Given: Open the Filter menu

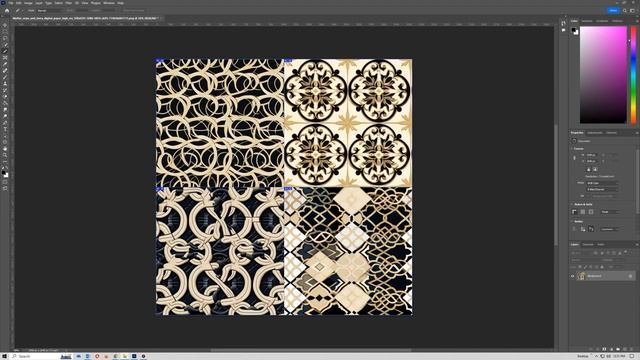Looking at the screenshot, I should (69, 3).
